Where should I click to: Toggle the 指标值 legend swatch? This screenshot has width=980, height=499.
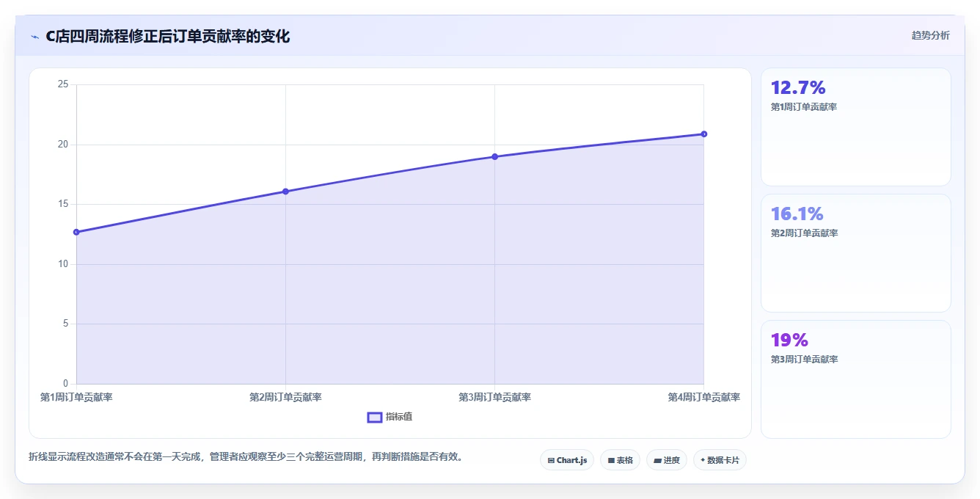[374, 417]
